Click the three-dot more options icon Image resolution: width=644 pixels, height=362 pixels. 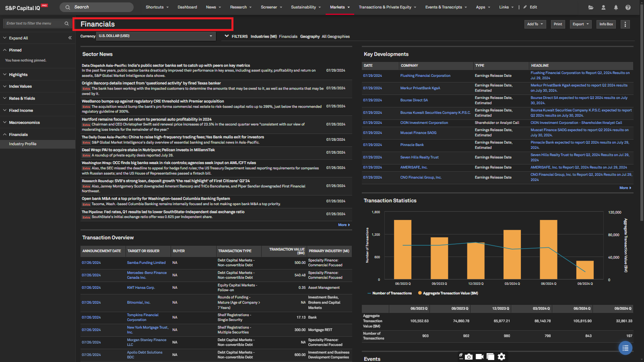click(x=625, y=24)
